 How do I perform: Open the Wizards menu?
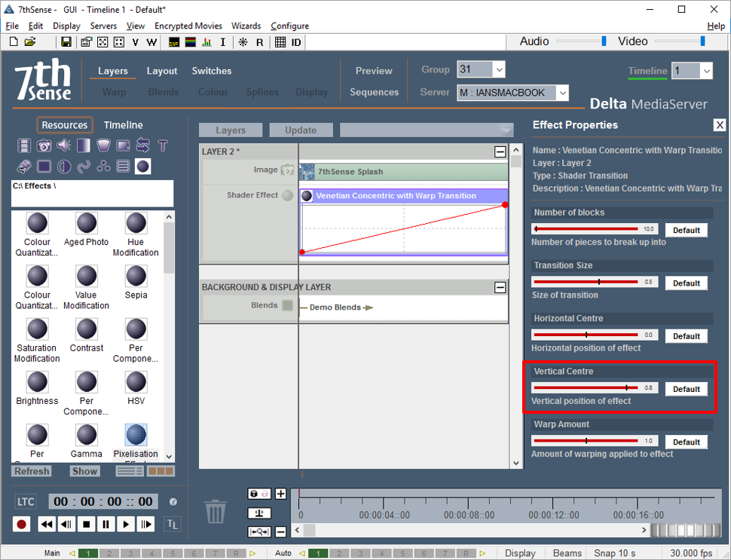coord(246,26)
